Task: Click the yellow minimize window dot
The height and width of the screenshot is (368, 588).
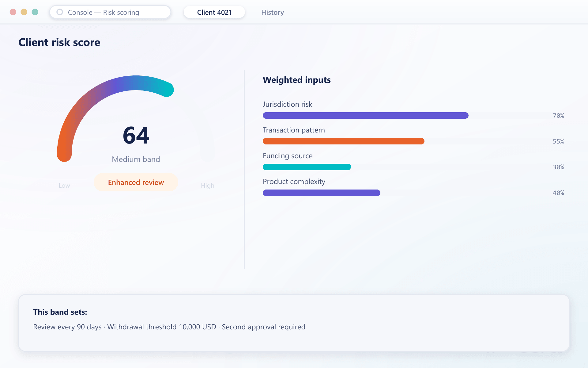Action: (x=24, y=12)
